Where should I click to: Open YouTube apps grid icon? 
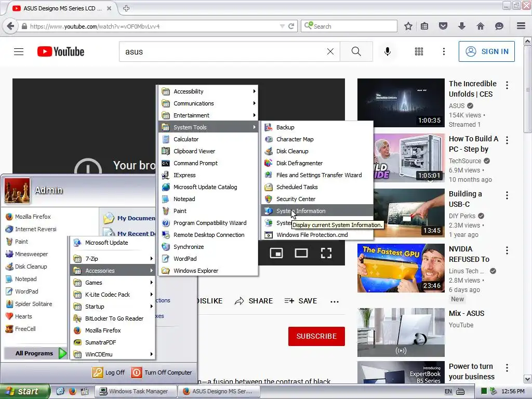[419, 51]
